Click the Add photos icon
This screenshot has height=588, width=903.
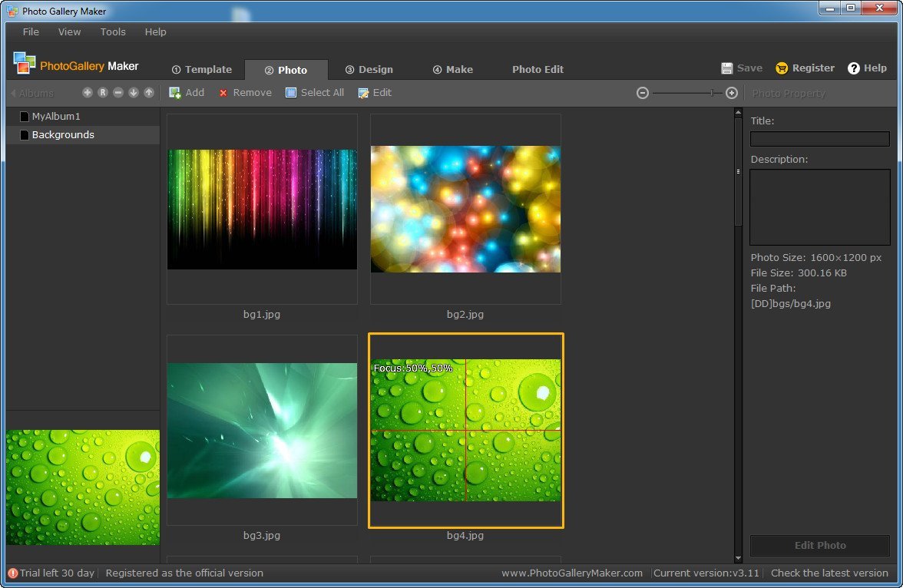point(187,92)
